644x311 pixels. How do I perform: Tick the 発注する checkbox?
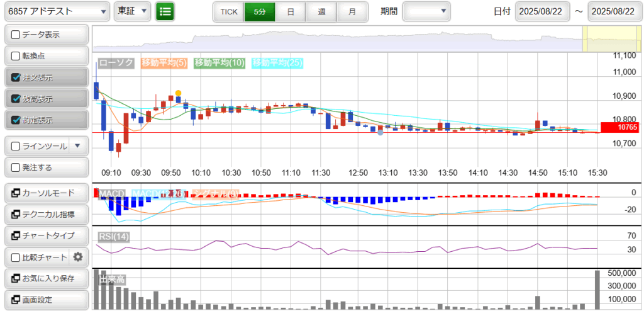click(16, 167)
